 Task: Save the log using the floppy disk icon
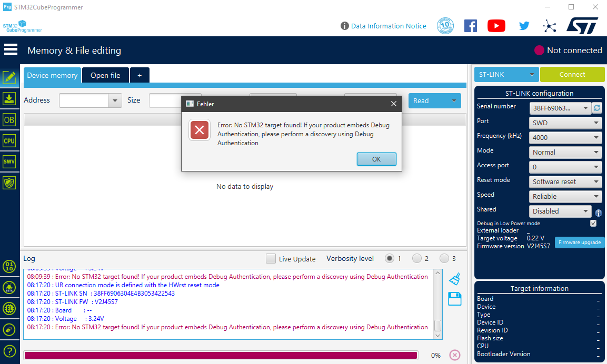[454, 298]
